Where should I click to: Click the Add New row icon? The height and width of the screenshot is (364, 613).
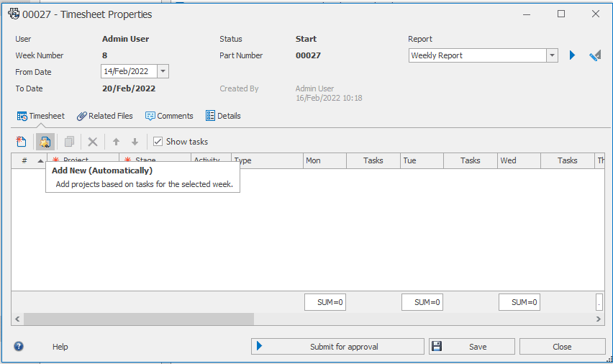22,142
